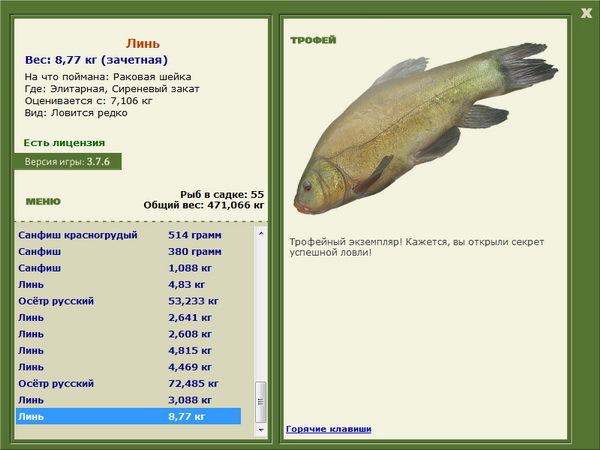Screen dimensions: 600x450
Task: Grab the fish list scrollbar thumb
Action: 261,402
